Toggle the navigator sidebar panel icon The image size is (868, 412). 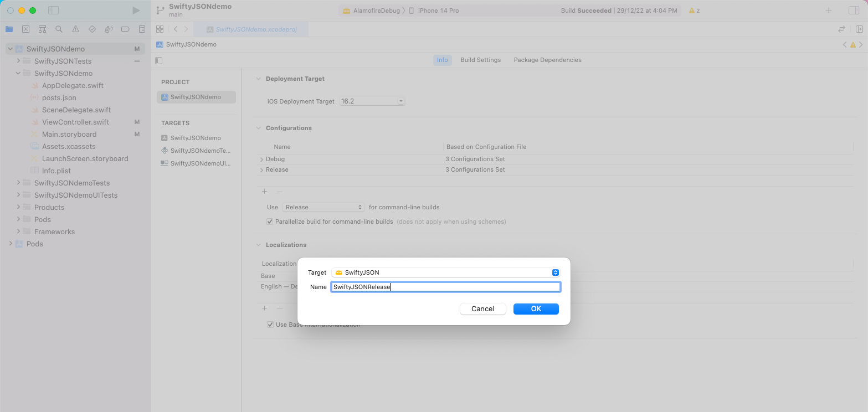[x=53, y=11]
